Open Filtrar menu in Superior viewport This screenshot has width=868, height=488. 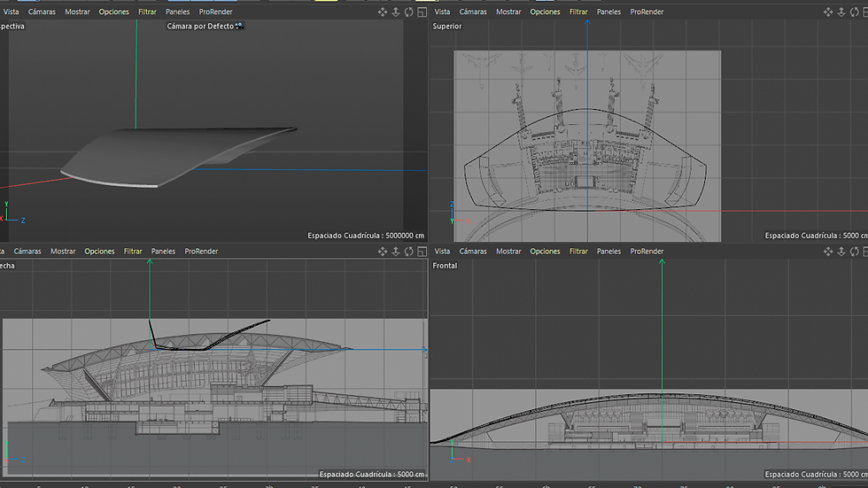coord(578,12)
